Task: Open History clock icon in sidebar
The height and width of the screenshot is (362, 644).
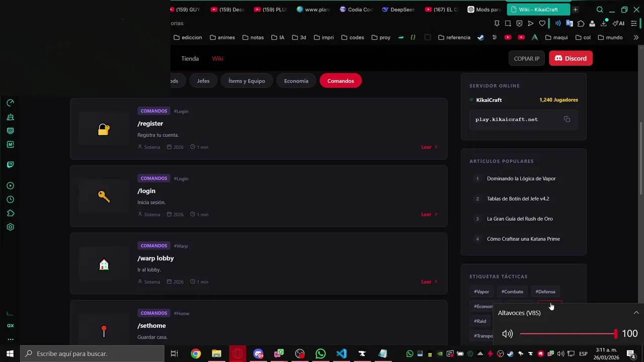Action: tap(10, 200)
